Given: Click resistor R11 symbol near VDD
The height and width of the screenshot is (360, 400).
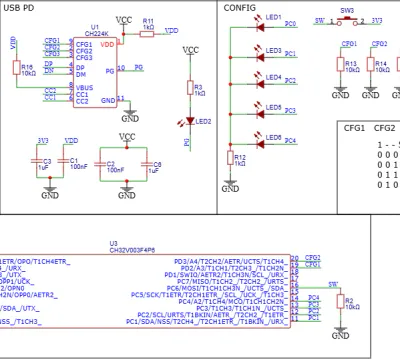Looking at the screenshot, I should [x=147, y=34].
